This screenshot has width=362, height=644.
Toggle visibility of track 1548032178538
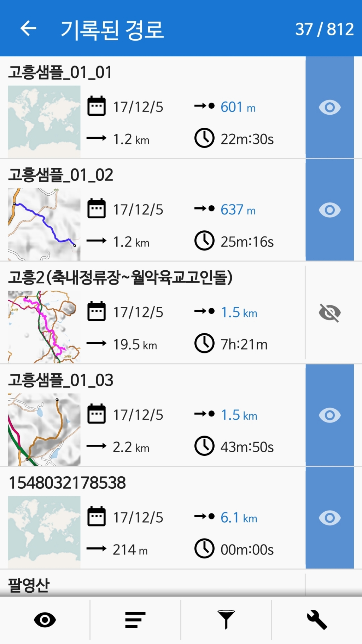pos(329,518)
